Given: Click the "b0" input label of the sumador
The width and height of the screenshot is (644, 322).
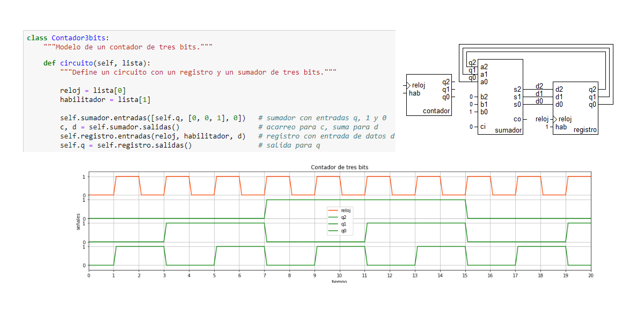Looking at the screenshot, I should 484,112.
